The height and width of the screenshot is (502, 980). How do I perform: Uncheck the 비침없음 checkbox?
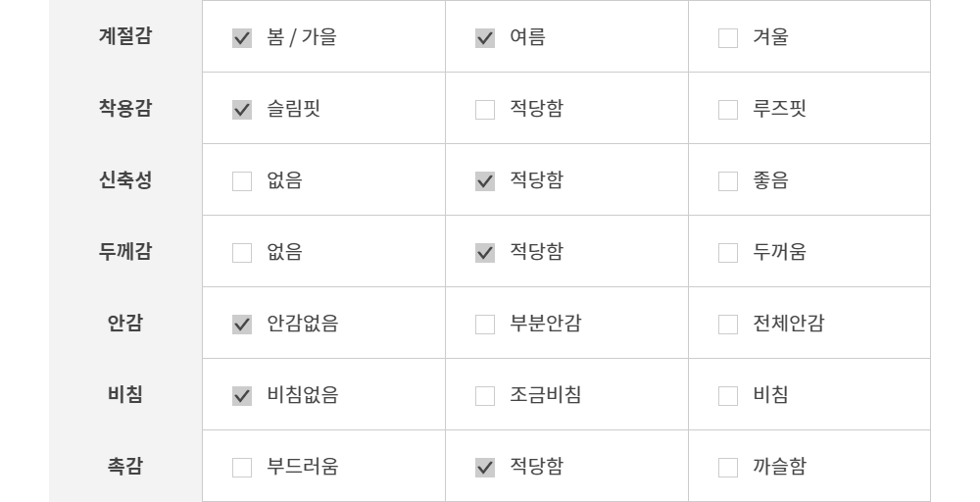coord(242,396)
